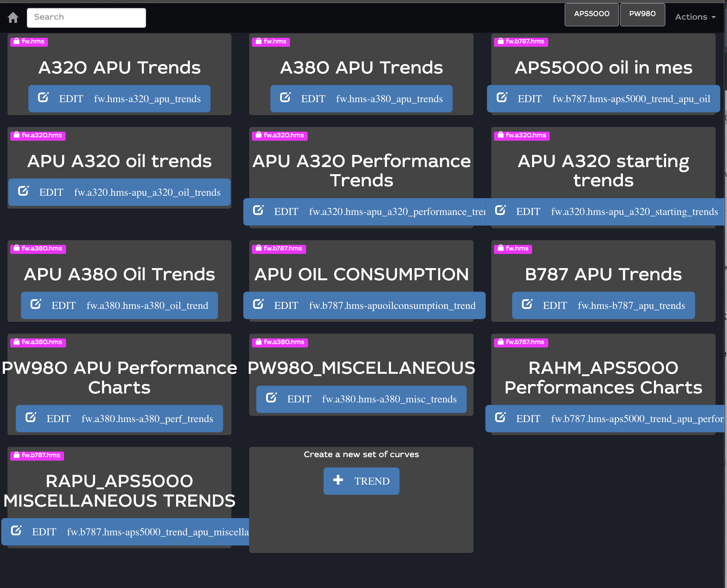The width and height of the screenshot is (727, 588).
Task: Open B787 APU Trends title
Action: coord(604,274)
